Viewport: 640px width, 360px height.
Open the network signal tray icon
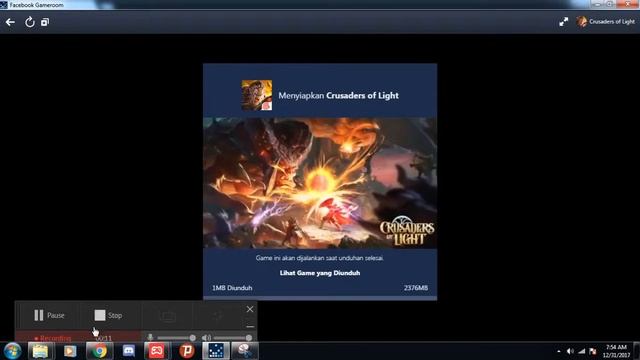[582, 351]
